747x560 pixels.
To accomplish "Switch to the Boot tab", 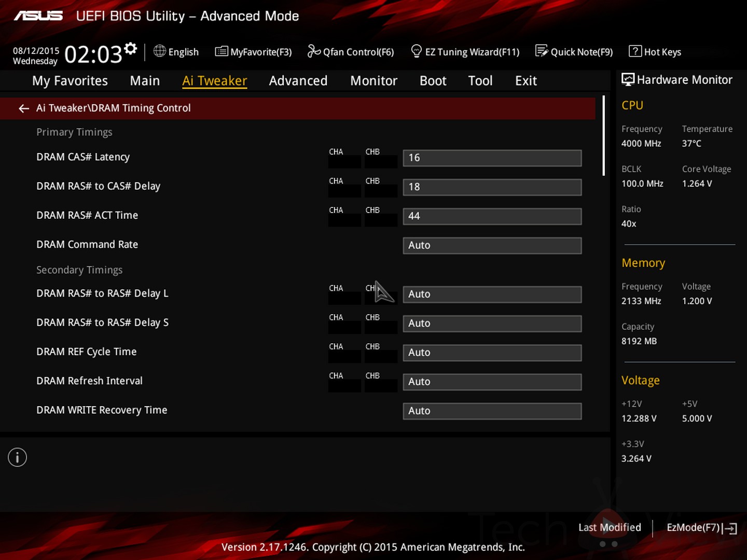I will click(x=433, y=81).
